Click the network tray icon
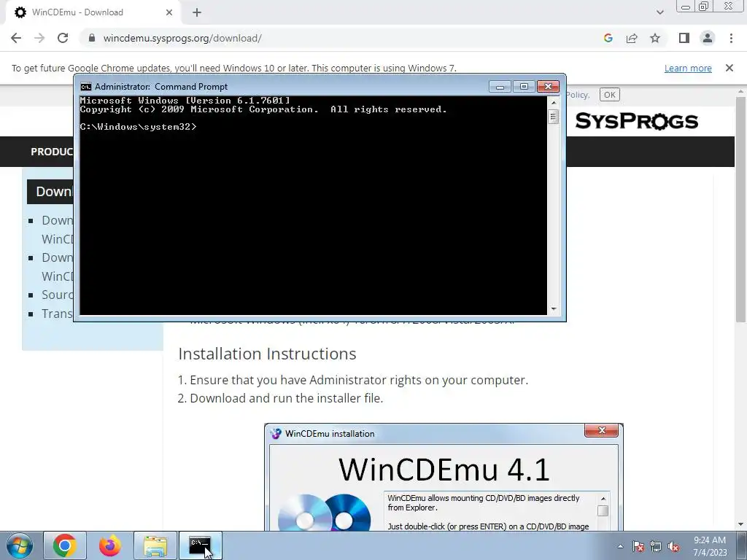This screenshot has width=747, height=560. coord(656,546)
